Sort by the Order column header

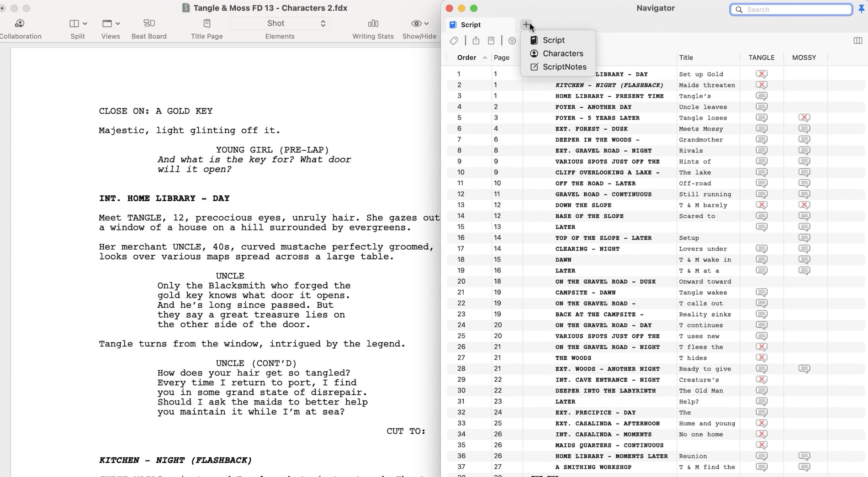point(467,58)
